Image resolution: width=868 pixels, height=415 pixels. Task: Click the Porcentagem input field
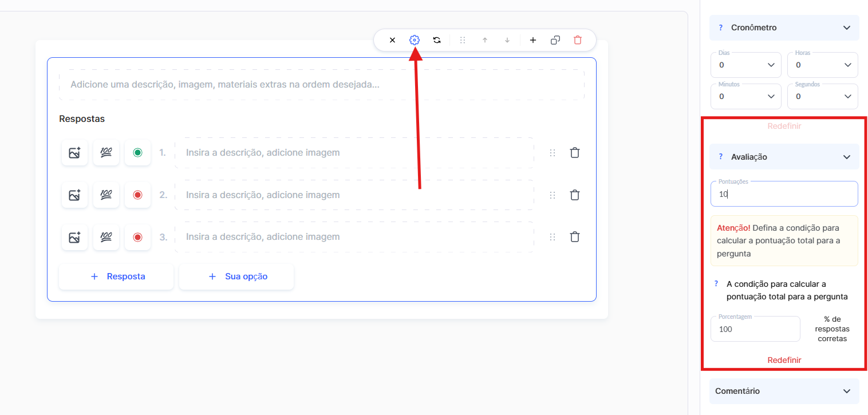[755, 329]
